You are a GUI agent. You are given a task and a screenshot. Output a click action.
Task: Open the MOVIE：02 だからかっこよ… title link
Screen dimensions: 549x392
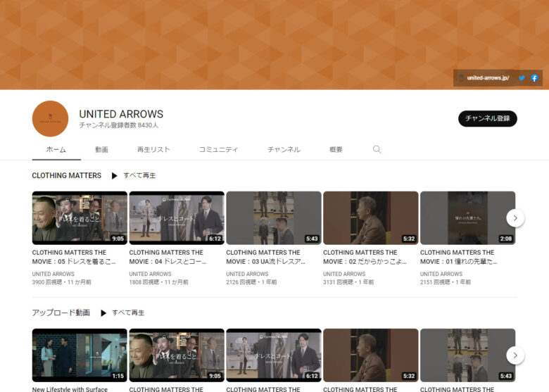click(365, 257)
